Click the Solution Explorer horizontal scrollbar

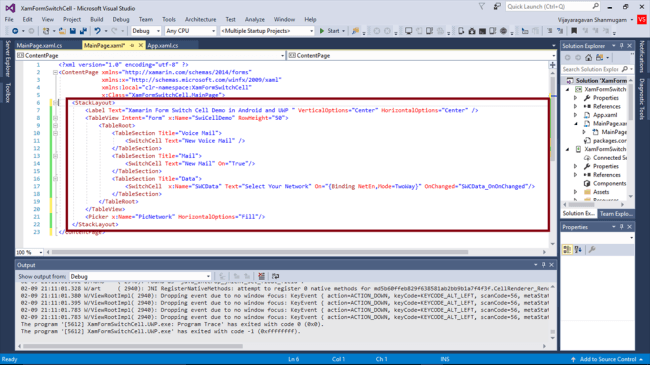[x=580, y=204]
